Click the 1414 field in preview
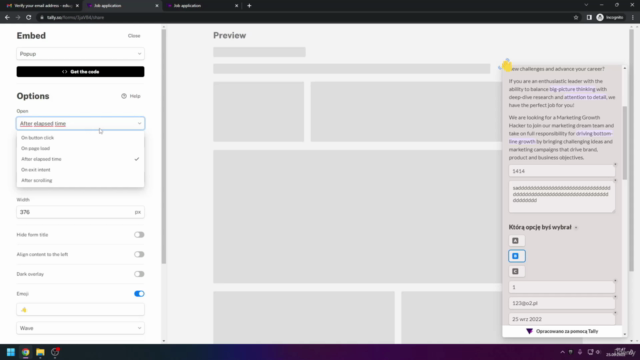The height and width of the screenshot is (360, 640). click(x=562, y=171)
